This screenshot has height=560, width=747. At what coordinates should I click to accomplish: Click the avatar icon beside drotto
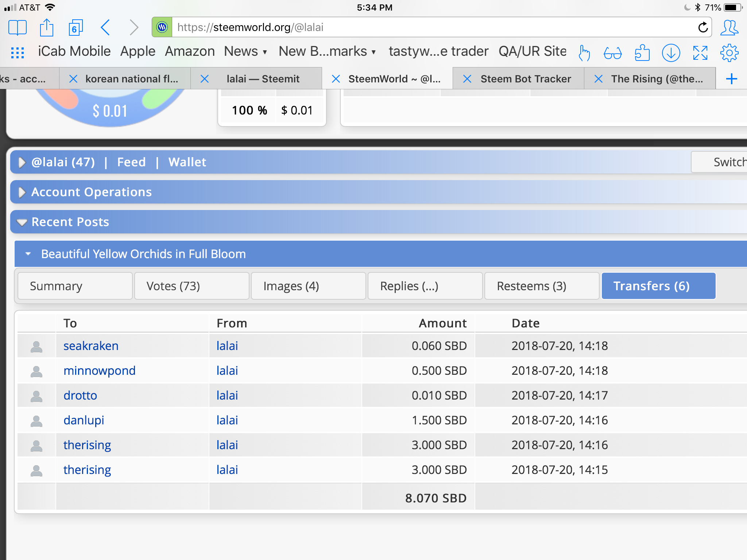(36, 396)
